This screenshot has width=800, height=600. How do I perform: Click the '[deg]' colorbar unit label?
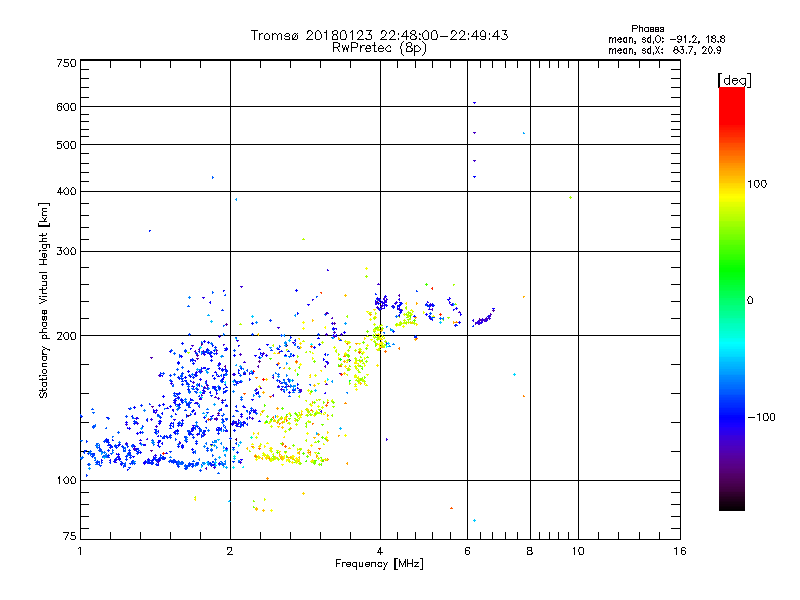pyautogui.click(x=734, y=81)
